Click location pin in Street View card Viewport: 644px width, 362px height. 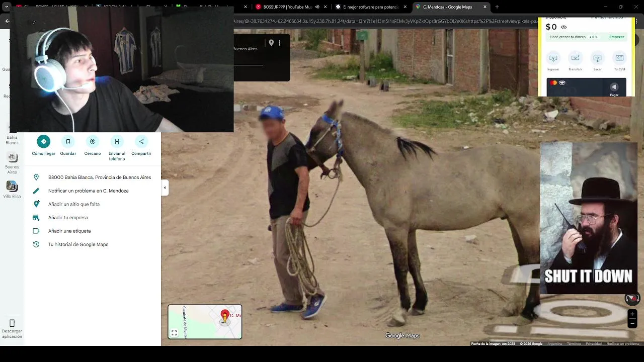pyautogui.click(x=271, y=43)
